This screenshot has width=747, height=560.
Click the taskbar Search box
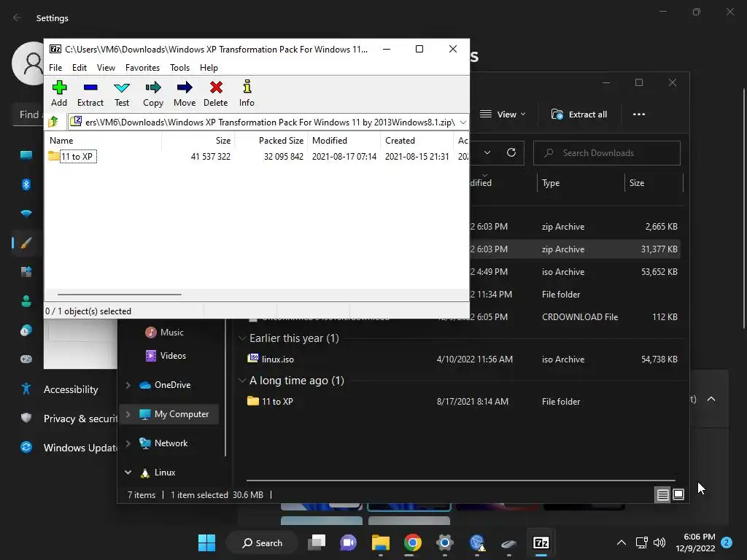(x=263, y=542)
